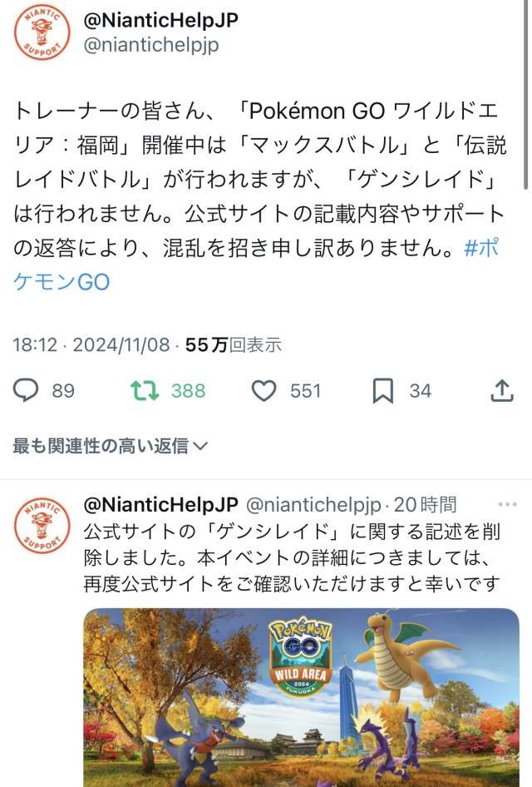The width and height of the screenshot is (532, 787).
Task: Tap the 18:12 2024/11/08 timestamp
Action: pyautogui.click(x=91, y=344)
